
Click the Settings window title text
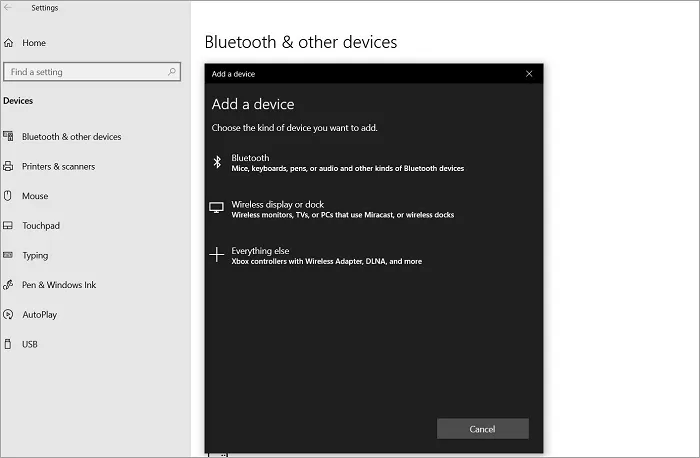tap(45, 8)
